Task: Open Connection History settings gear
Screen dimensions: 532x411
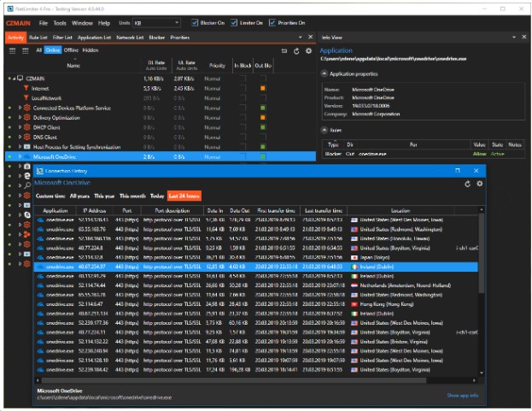Action: [479, 184]
